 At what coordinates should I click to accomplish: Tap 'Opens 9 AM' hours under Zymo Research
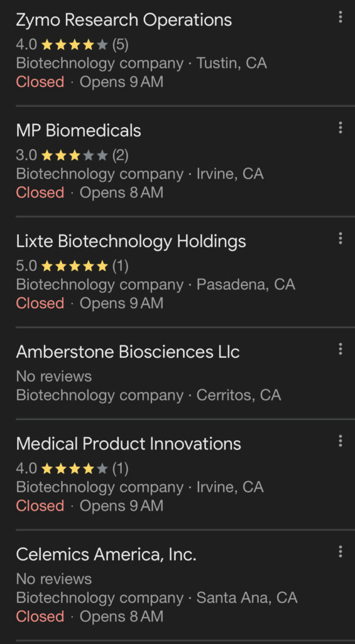(121, 82)
